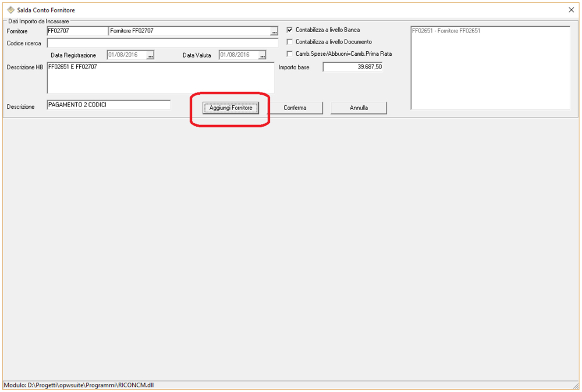582x392 pixels.
Task: Open the Data Valuta date picker button
Action: click(262, 55)
